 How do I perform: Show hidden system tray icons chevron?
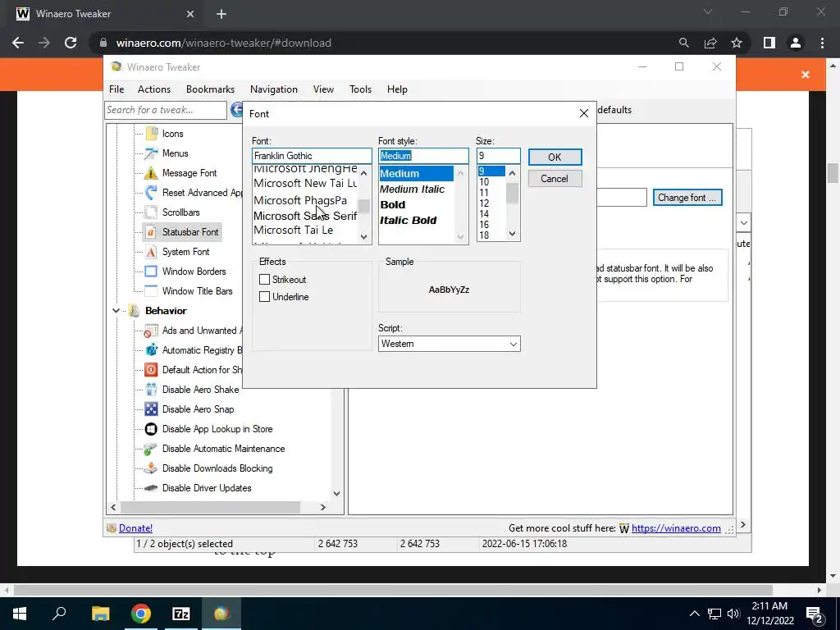(x=694, y=614)
